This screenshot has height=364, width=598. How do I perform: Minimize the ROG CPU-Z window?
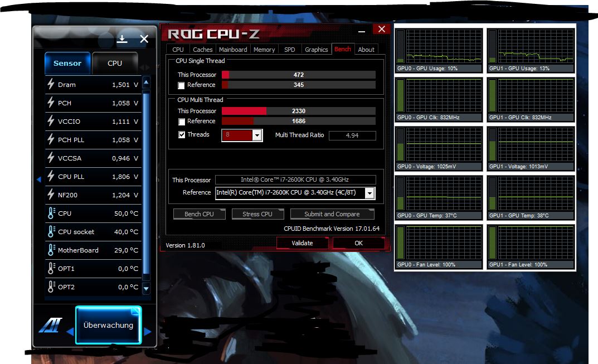click(x=362, y=31)
